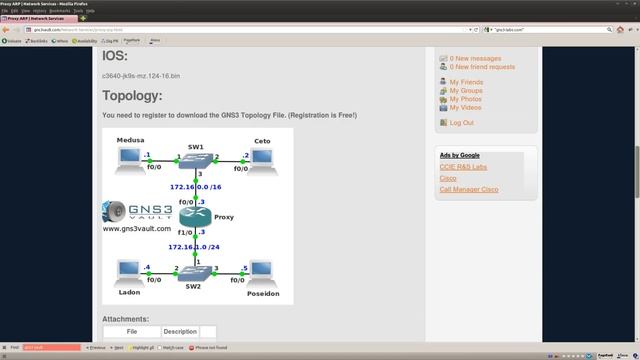Click the GNS3 Vault logo image
This screenshot has width=640, height=360.
coord(137,212)
